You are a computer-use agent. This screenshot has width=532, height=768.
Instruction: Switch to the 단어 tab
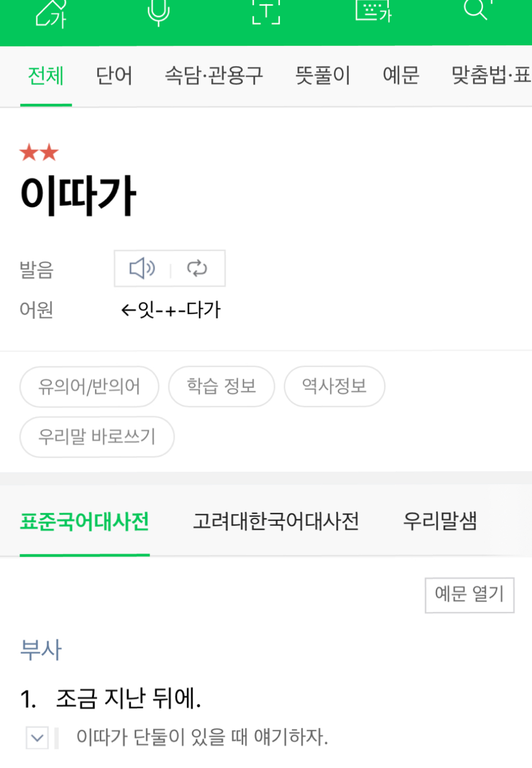[x=114, y=76]
